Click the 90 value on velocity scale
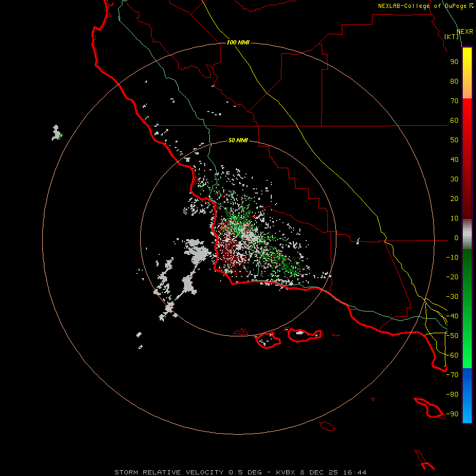 (x=454, y=62)
